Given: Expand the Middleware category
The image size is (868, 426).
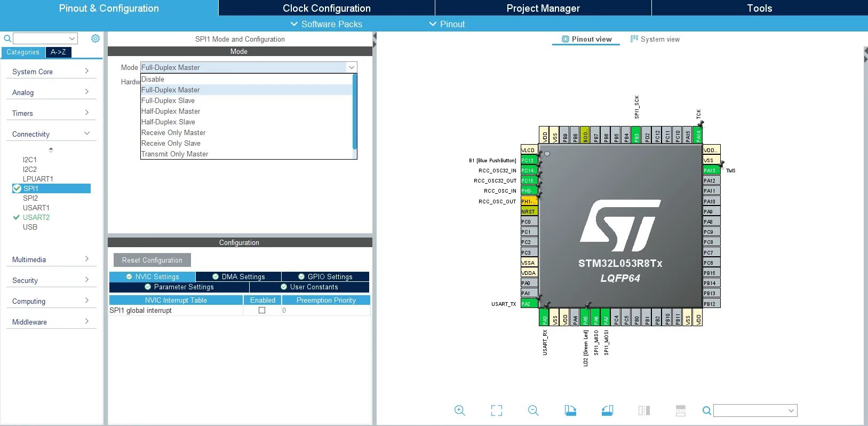Looking at the screenshot, I should click(x=51, y=322).
